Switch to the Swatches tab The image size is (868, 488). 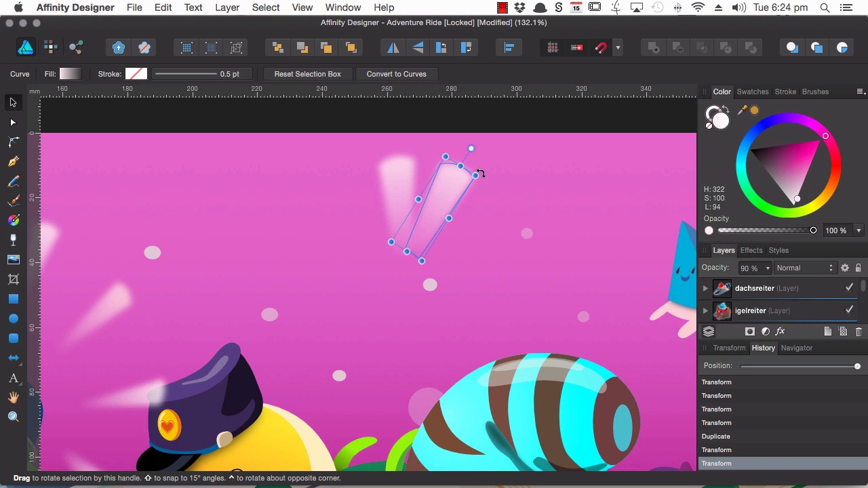753,91
